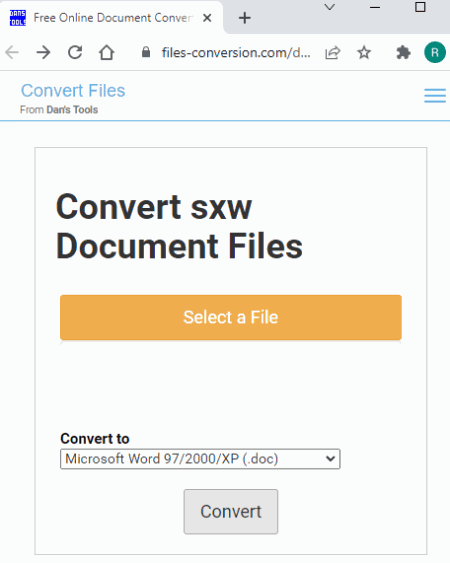Expand the Convert to format dropdown
450x563 pixels.
[200, 459]
